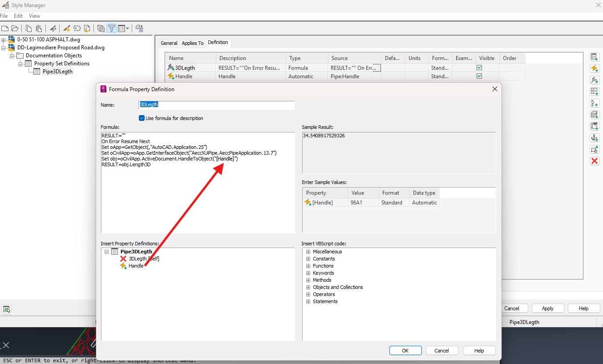Open the views dropdown arrow in toolbar

pos(128,28)
